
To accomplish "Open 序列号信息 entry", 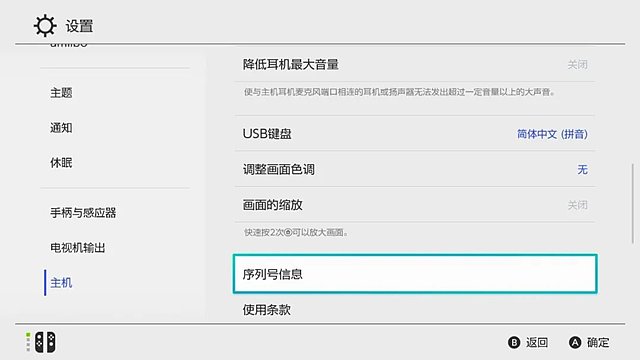I will [x=415, y=274].
